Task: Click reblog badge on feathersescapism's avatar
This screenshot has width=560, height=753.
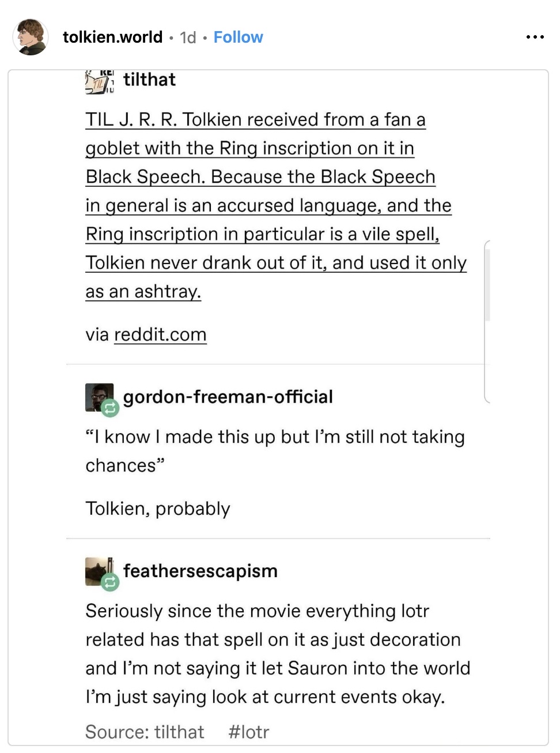Action: click(109, 583)
